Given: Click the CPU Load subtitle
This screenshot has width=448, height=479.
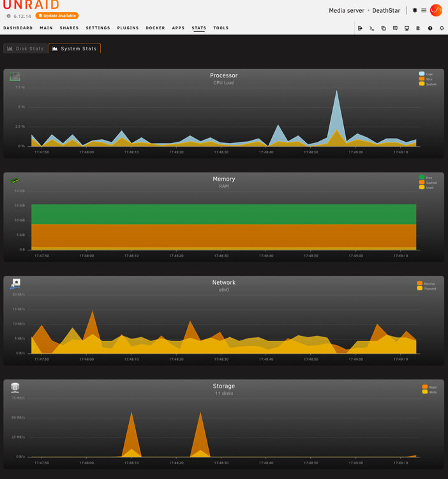Looking at the screenshot, I should [x=224, y=82].
